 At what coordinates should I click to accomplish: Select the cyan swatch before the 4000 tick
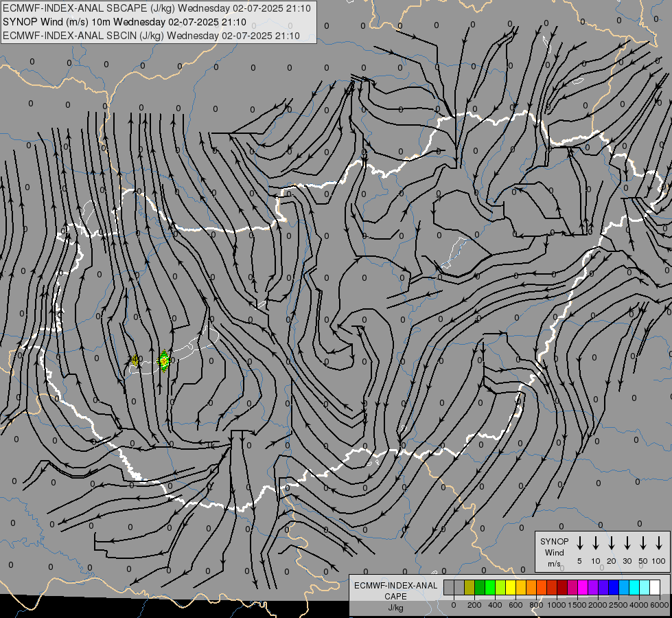(635, 587)
